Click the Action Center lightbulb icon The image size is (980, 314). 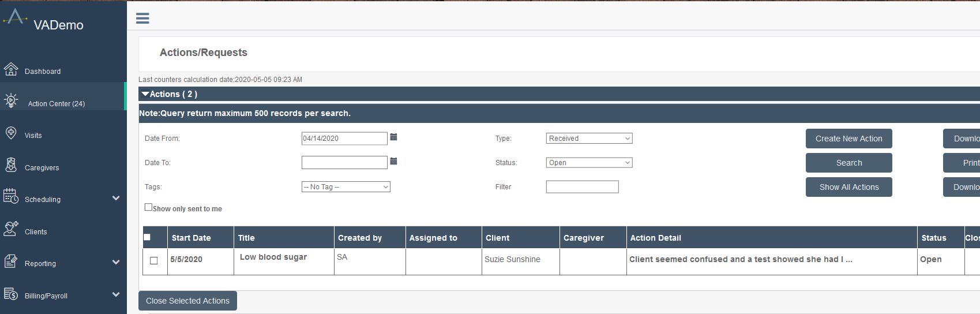coord(11,100)
